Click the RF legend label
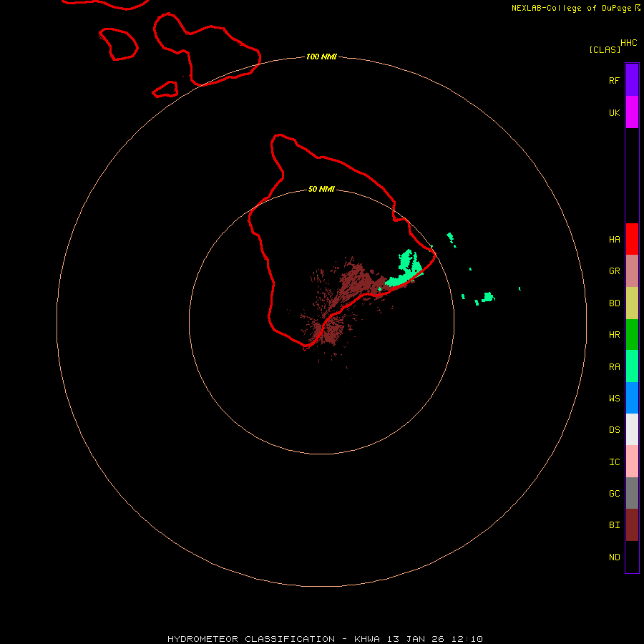Viewport: 644px width, 644px height. [614, 80]
